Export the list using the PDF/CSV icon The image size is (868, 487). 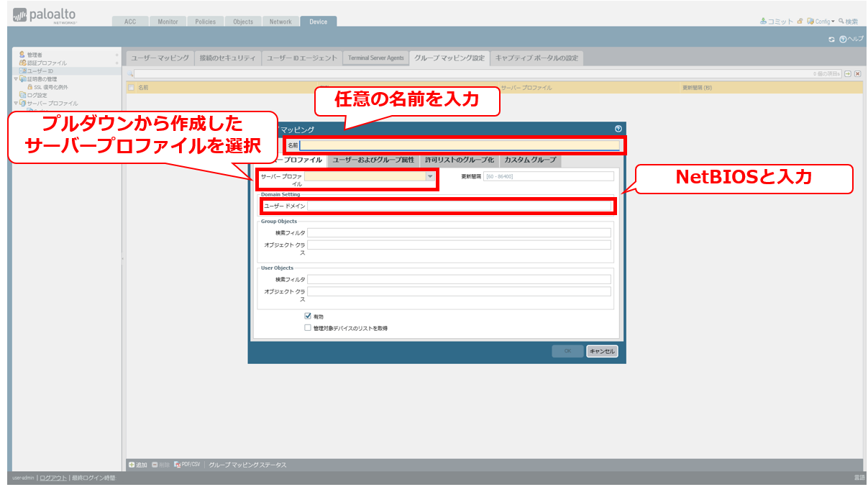(178, 465)
